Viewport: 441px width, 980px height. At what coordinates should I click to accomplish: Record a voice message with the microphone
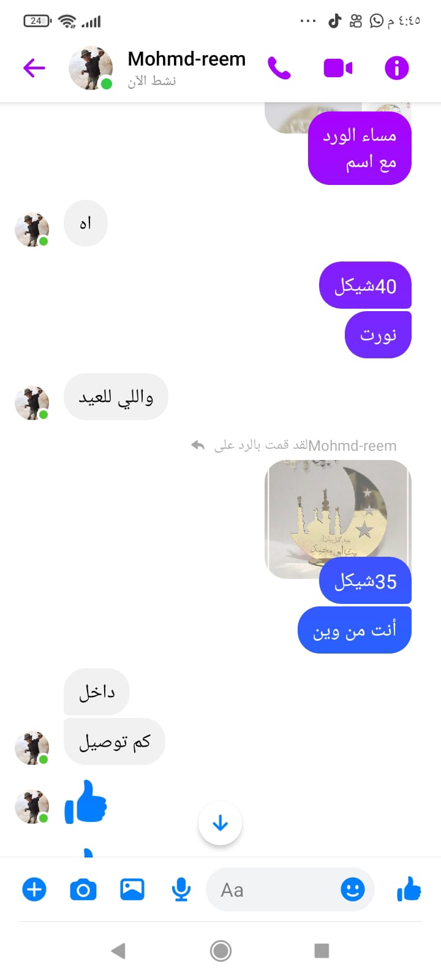pyautogui.click(x=181, y=889)
